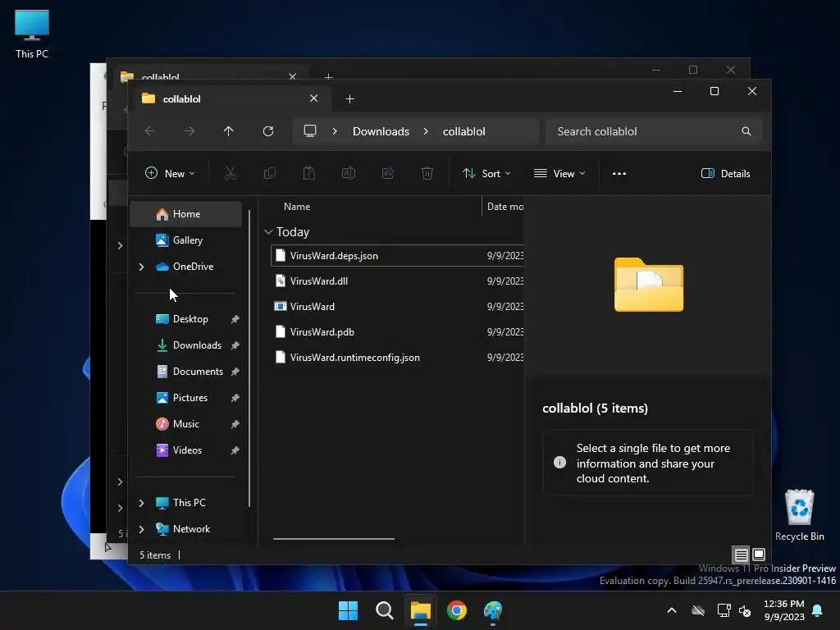Screen dimensions: 840x630
Task: Add a new tab
Action: tap(349, 98)
